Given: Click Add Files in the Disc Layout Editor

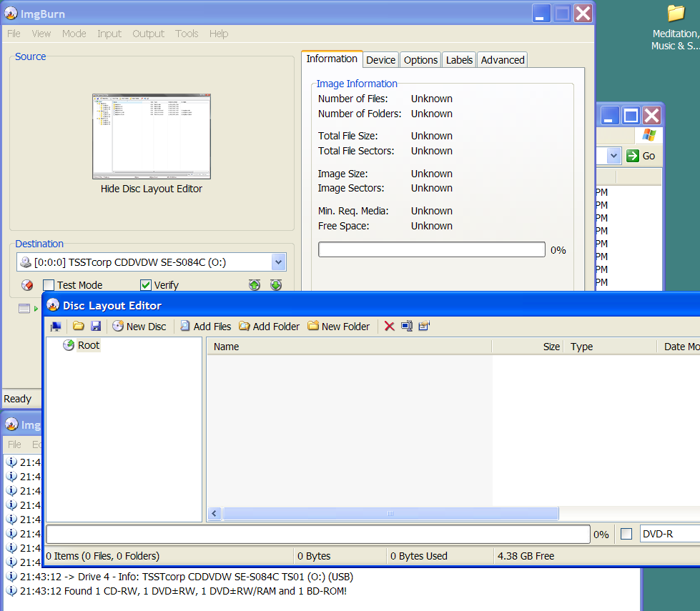Looking at the screenshot, I should point(205,327).
